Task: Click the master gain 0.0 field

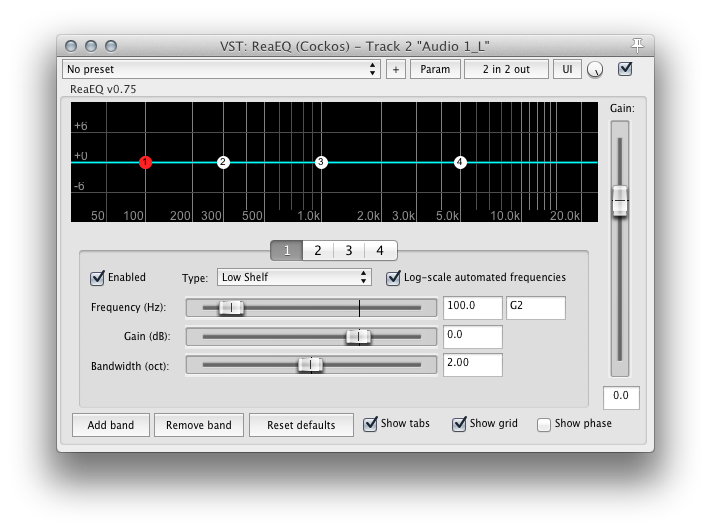Action: [x=621, y=398]
